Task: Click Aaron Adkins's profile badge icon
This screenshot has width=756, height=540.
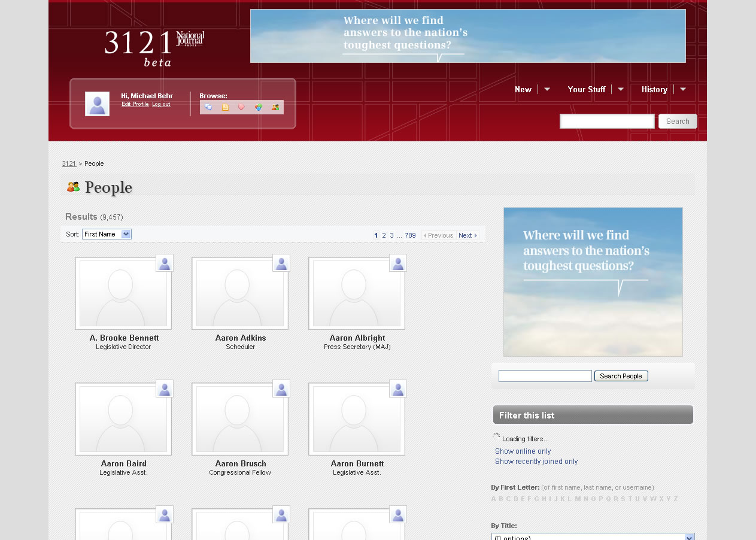Action: pyautogui.click(x=281, y=263)
